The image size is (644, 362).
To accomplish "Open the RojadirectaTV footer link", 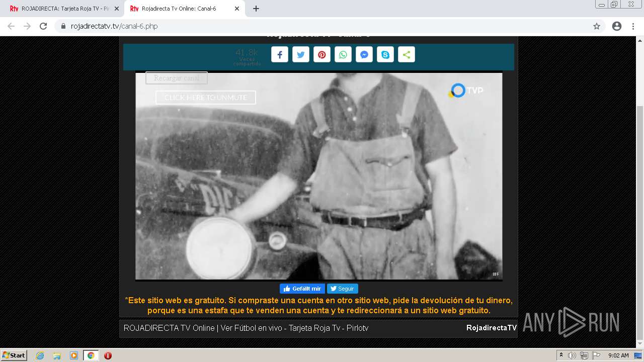I will point(491,328).
